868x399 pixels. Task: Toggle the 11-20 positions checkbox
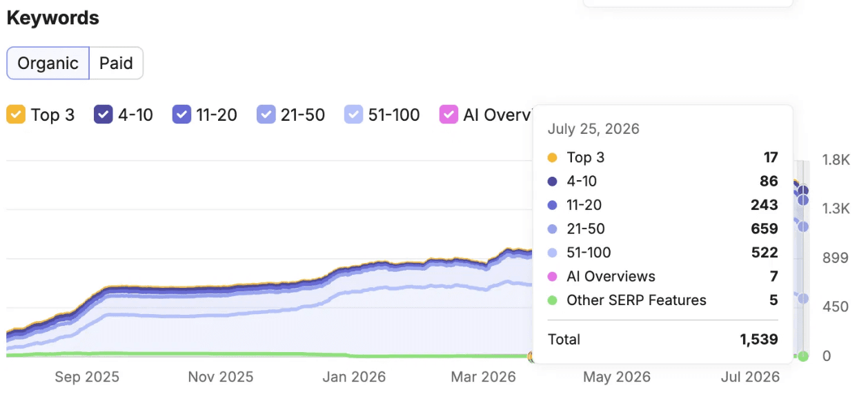click(181, 115)
